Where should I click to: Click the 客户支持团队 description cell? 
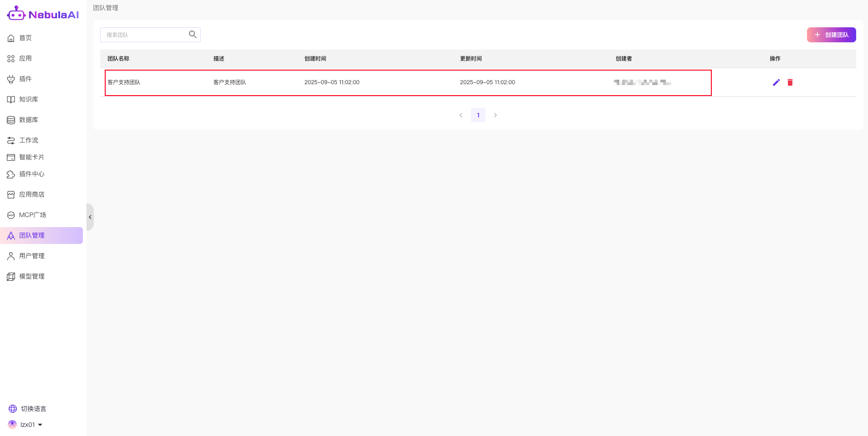[x=230, y=82]
